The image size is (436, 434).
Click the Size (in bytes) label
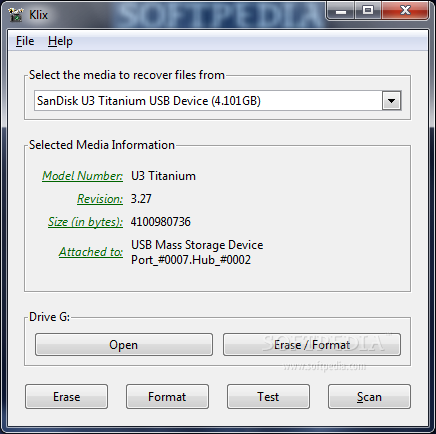85,222
